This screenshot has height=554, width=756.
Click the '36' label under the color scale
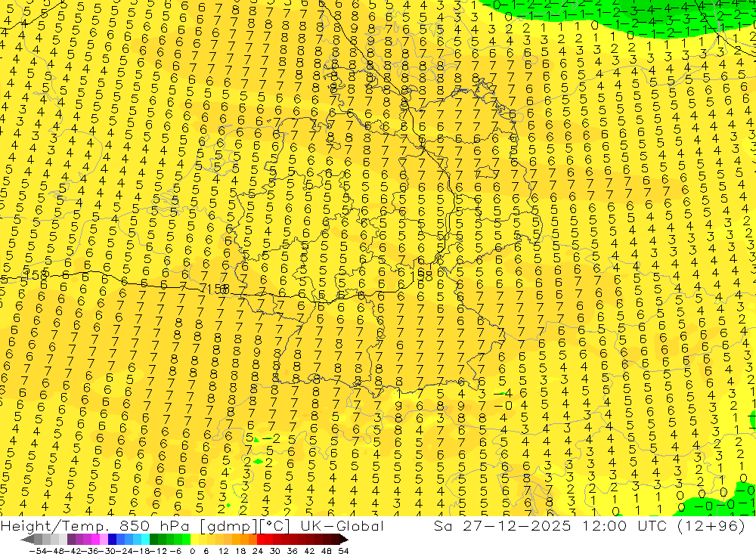(292, 551)
